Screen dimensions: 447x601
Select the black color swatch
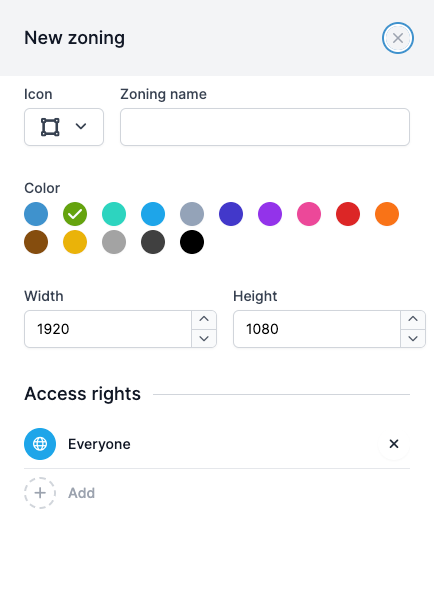coord(192,242)
